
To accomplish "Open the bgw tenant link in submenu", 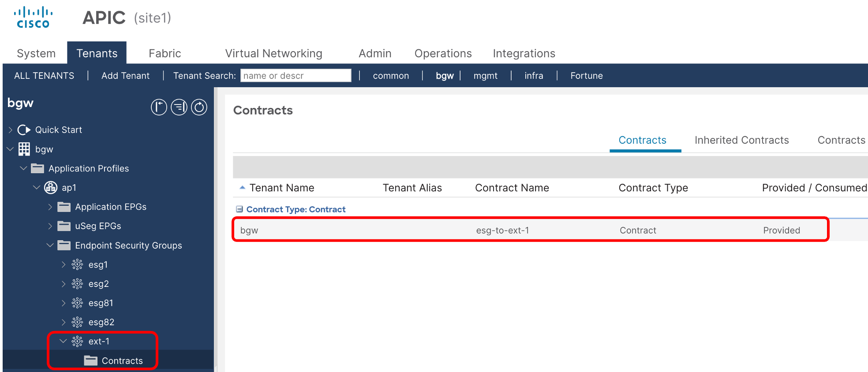I will (x=445, y=76).
